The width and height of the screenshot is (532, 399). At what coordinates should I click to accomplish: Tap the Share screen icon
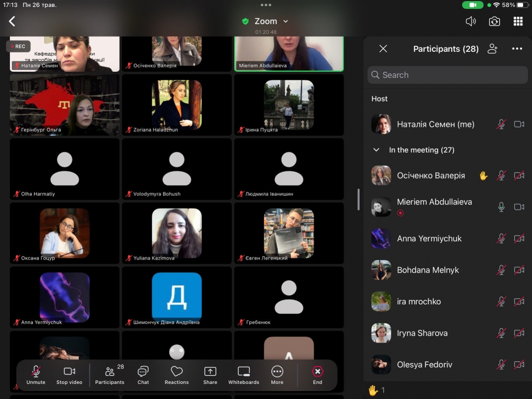(x=210, y=375)
